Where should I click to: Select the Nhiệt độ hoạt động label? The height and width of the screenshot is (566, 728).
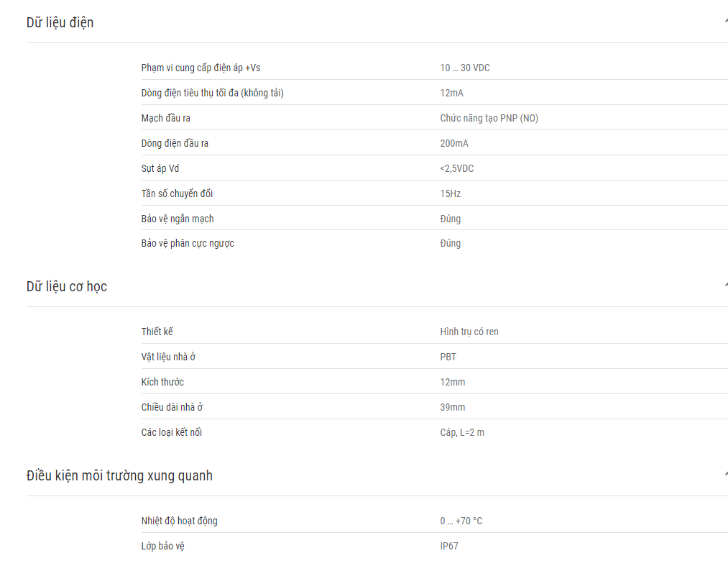[179, 521]
